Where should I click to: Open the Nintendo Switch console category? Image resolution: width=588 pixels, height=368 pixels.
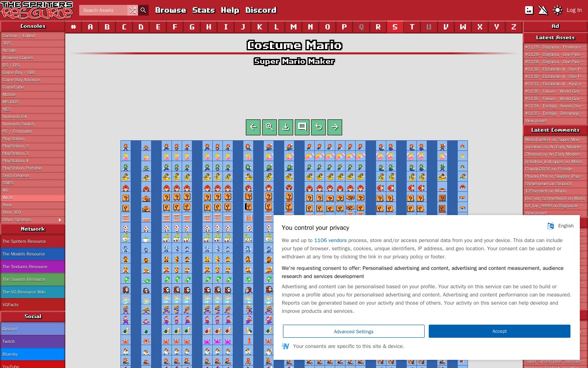33,124
